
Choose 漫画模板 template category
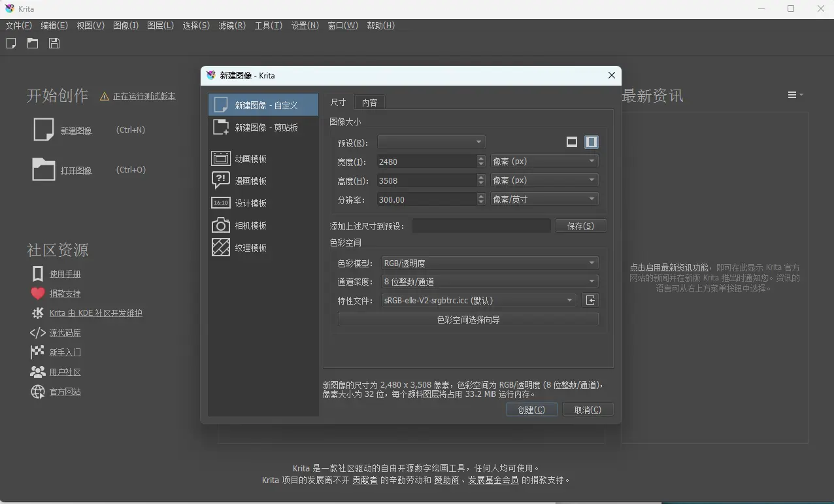[x=263, y=181]
